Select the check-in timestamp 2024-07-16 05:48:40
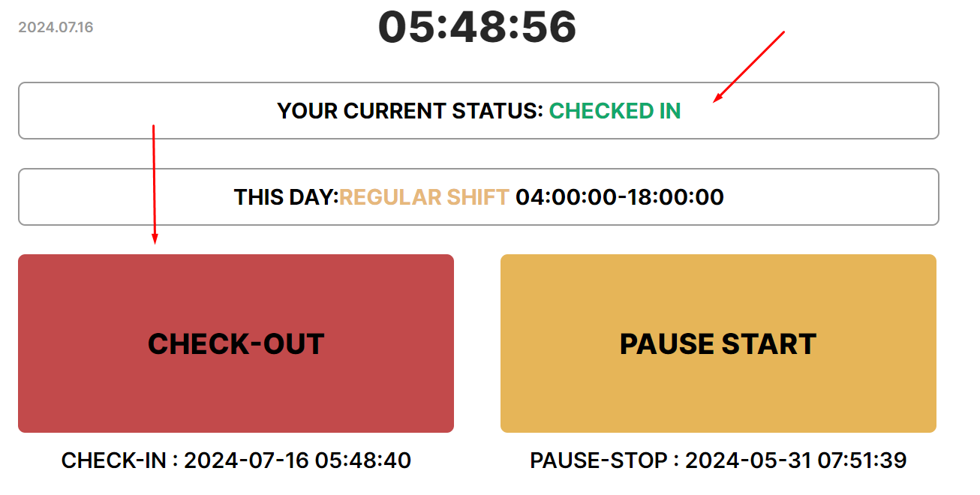 297,460
